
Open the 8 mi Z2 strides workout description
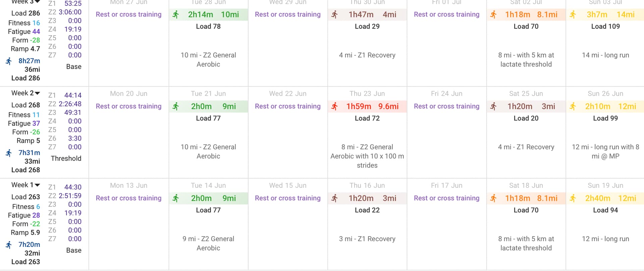(367, 156)
